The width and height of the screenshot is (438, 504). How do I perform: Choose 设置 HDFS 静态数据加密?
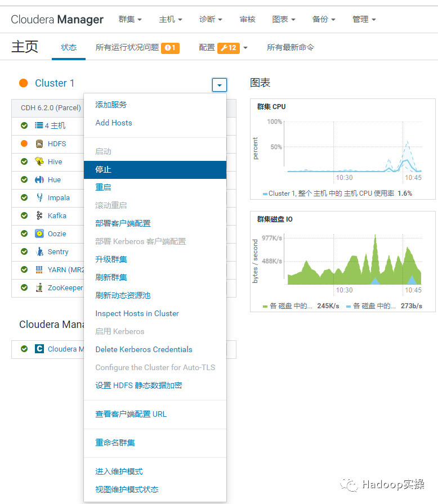[155, 385]
